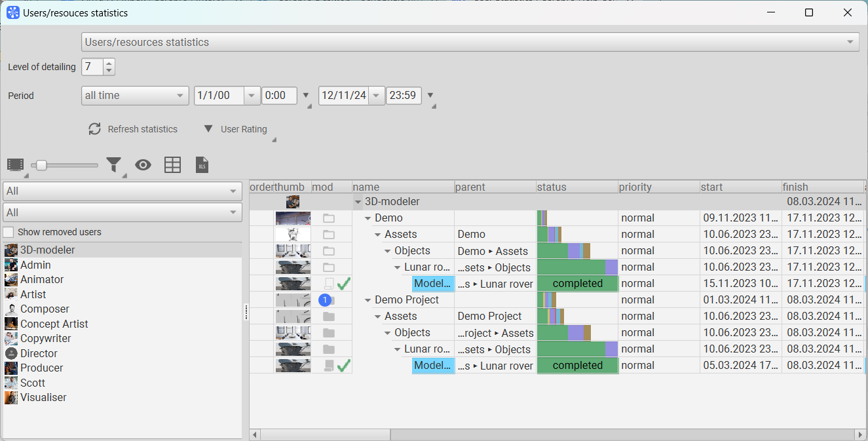Click the horizontal scrollbar thumb
Image resolution: width=868 pixels, height=441 pixels.
pyautogui.click(x=326, y=434)
